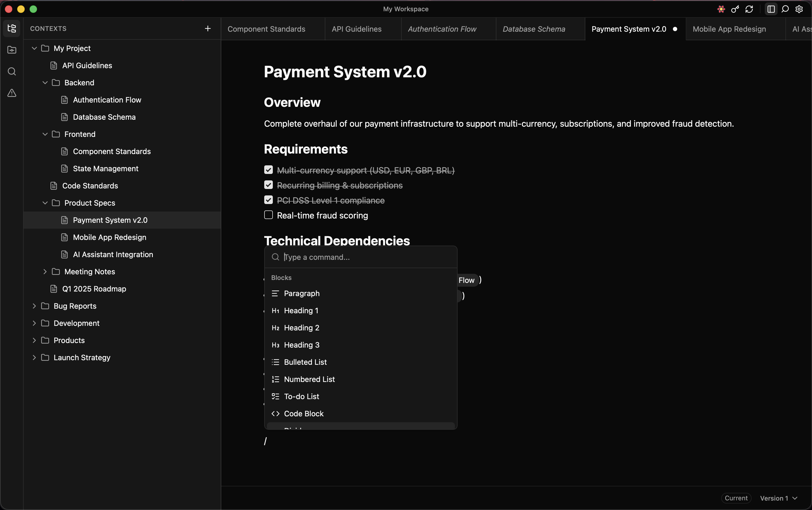812x510 pixels.
Task: Open the warnings triangle icon in activity bar
Action: click(x=12, y=93)
